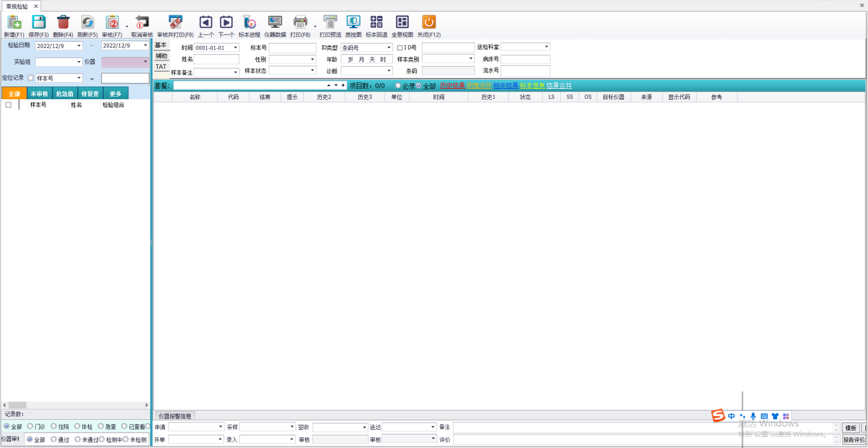Open 仪器数据 instrument data
Viewport: 868px width, 448px height.
click(275, 22)
